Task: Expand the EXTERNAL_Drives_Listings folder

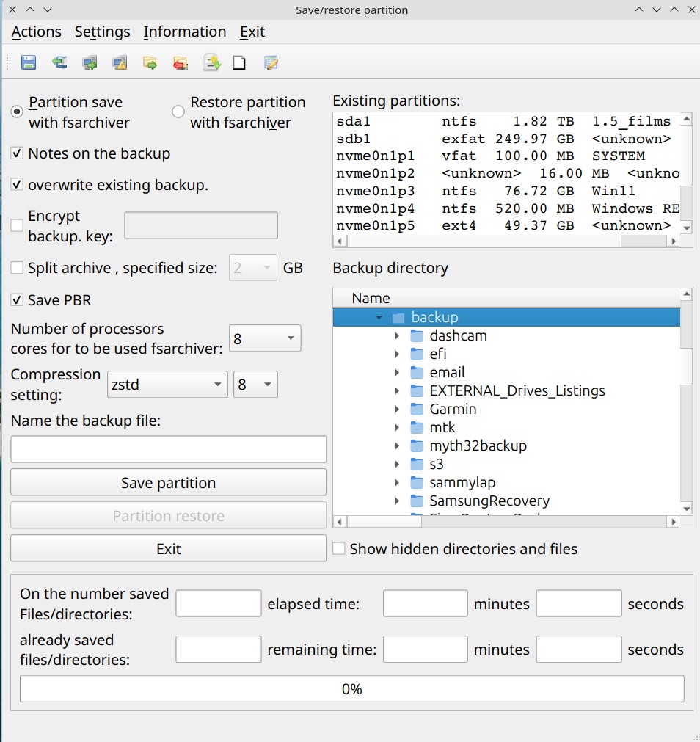Action: coord(397,390)
